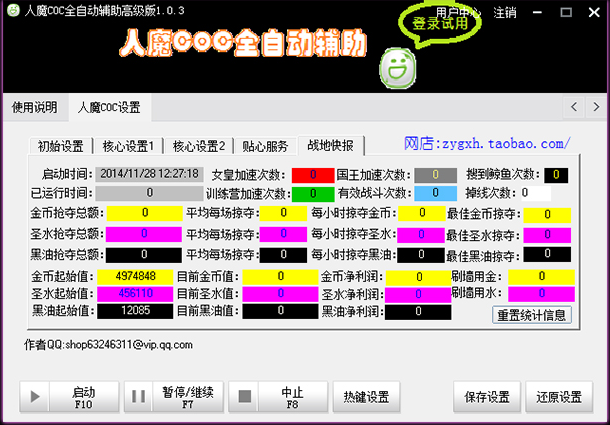Open the 核心设置2 tab
The width and height of the screenshot is (610, 425).
click(198, 146)
